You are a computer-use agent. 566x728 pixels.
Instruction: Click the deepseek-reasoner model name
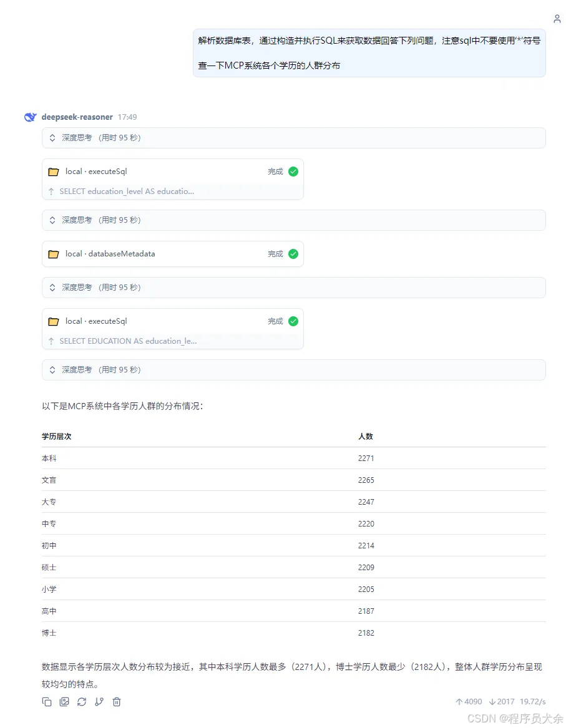pos(77,117)
